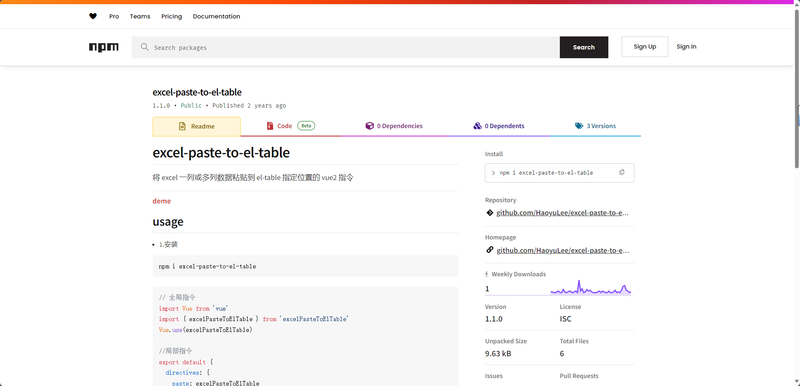Click the 'usage' heading
This screenshot has width=800, height=386.
point(168,222)
